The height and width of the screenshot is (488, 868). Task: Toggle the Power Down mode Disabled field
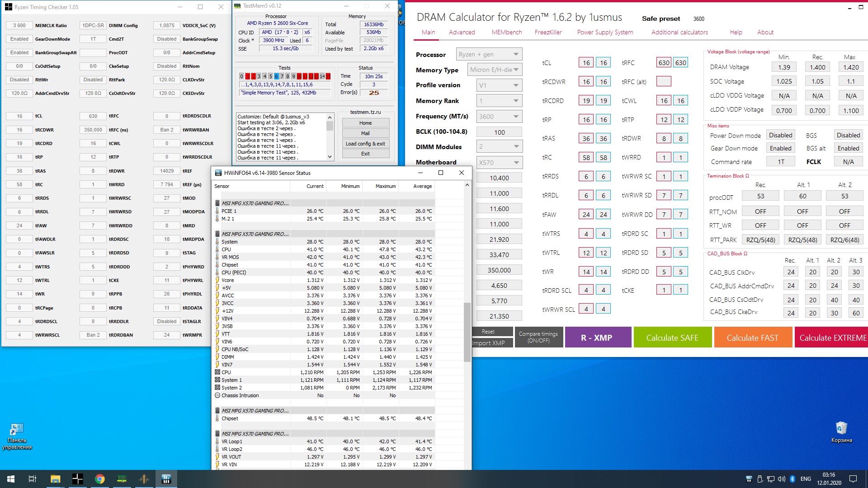[x=780, y=135]
